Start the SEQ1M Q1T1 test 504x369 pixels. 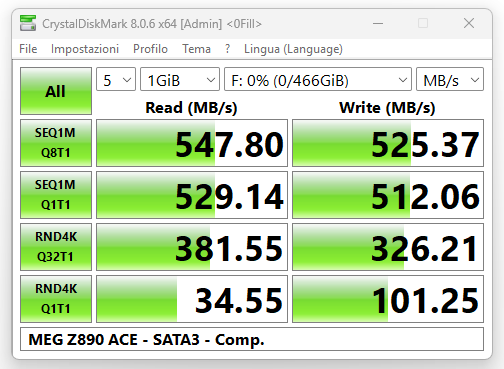click(x=56, y=195)
